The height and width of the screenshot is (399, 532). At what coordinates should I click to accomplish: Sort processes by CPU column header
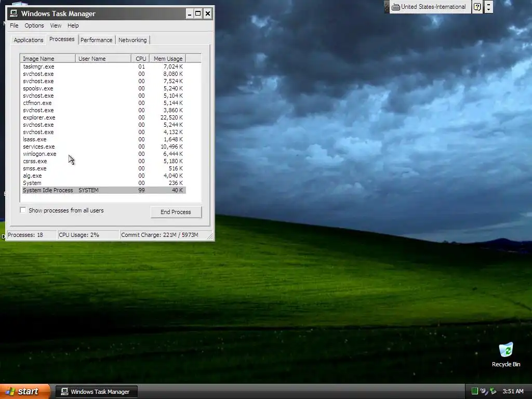(140, 59)
